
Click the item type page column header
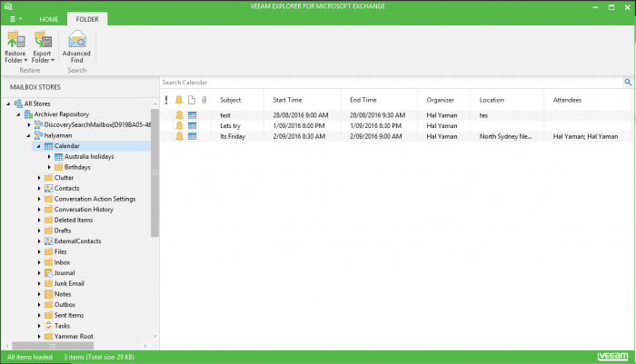tap(192, 100)
